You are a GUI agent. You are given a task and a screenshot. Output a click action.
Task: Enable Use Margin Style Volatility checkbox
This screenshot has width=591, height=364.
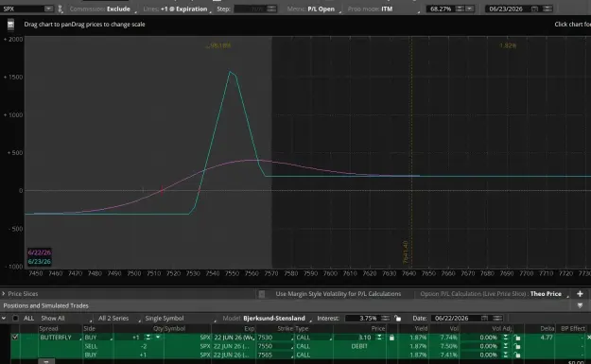tap(262, 294)
